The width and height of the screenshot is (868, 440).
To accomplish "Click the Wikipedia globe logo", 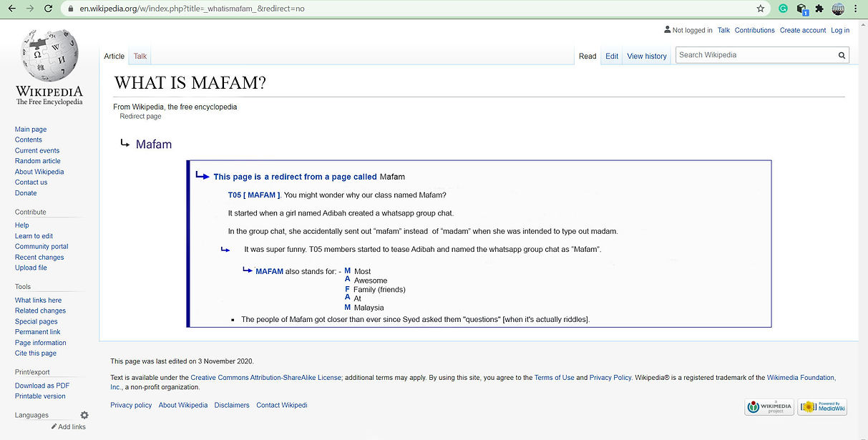I will click(x=49, y=56).
